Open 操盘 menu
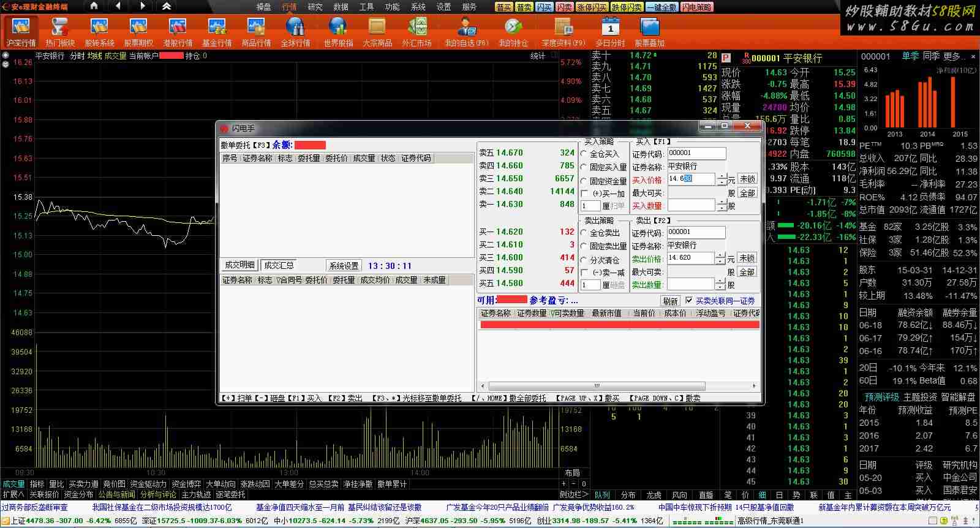Screen dimensions: 980x528 [263, 7]
